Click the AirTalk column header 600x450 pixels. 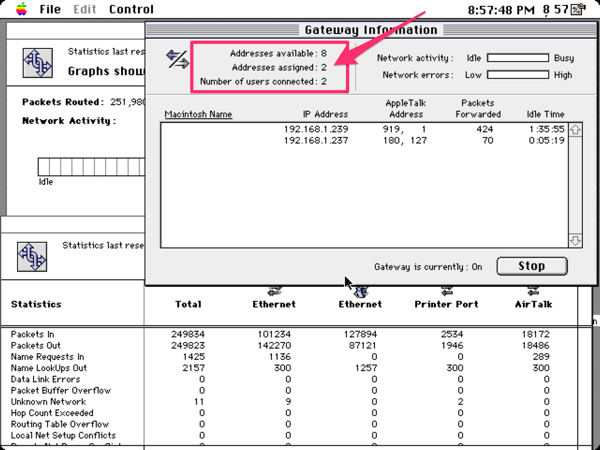[x=533, y=304]
